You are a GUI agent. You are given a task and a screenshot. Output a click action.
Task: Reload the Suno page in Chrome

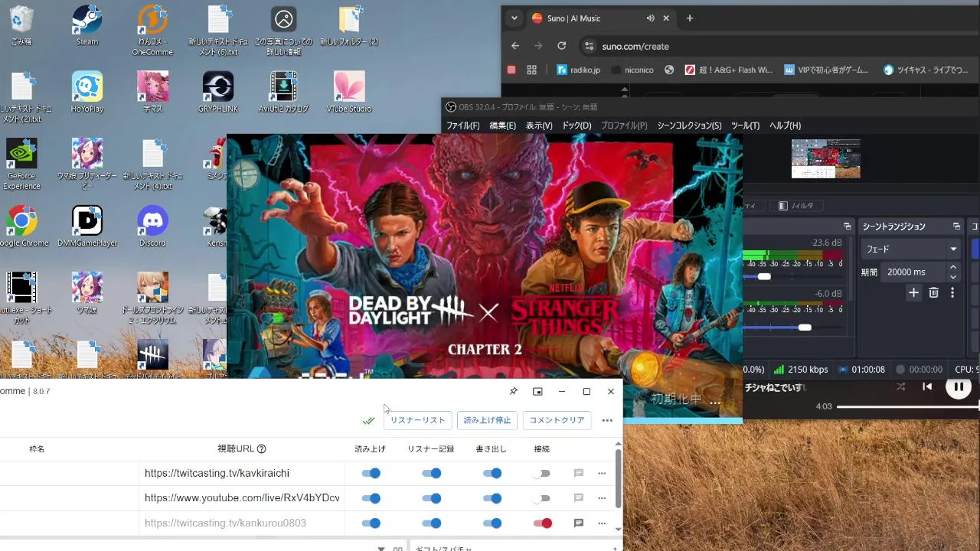pos(561,46)
